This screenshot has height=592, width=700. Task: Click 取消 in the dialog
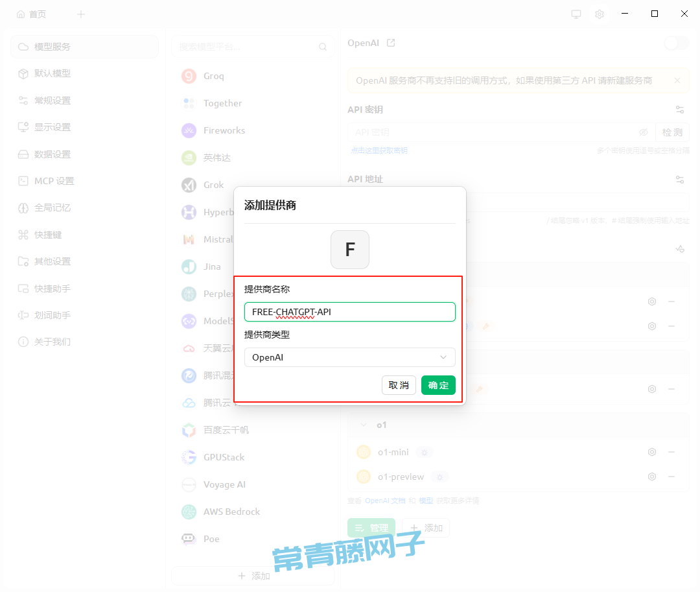click(399, 385)
